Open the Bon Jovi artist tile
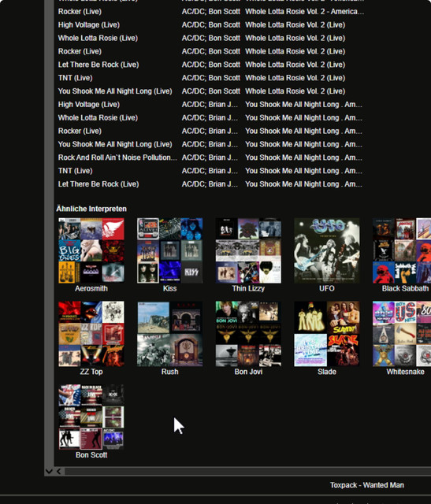This screenshot has height=504, width=431. [248, 334]
